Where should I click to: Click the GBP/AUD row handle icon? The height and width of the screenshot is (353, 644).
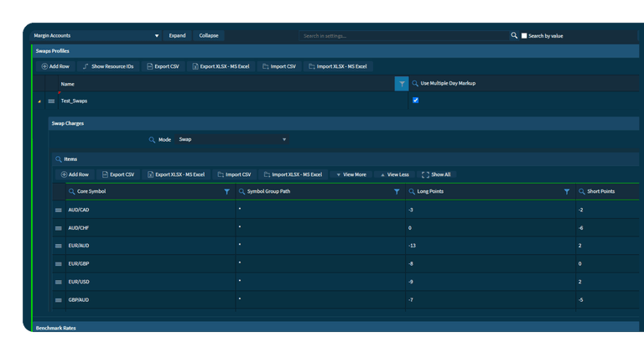pyautogui.click(x=59, y=300)
